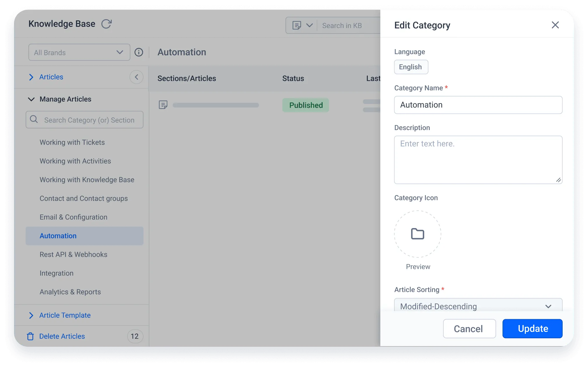Screen dimensions: 588x368
Task: Expand the Article Template section
Action: 32,315
